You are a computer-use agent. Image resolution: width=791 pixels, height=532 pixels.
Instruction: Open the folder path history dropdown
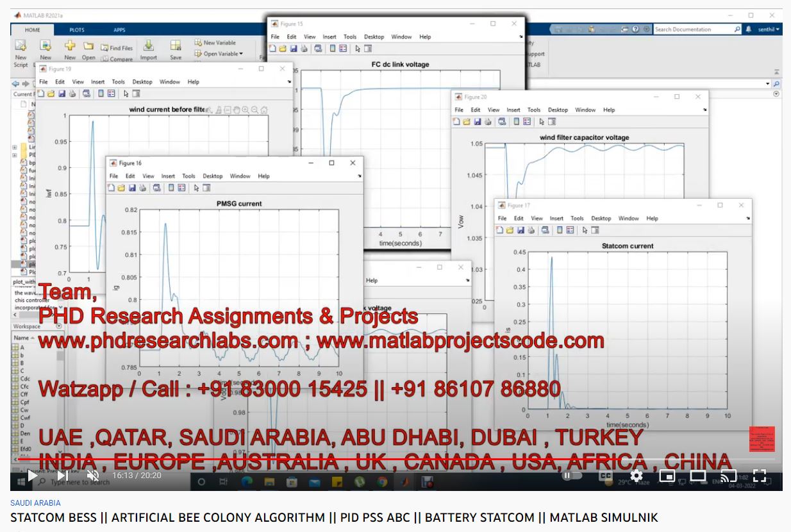(768, 84)
